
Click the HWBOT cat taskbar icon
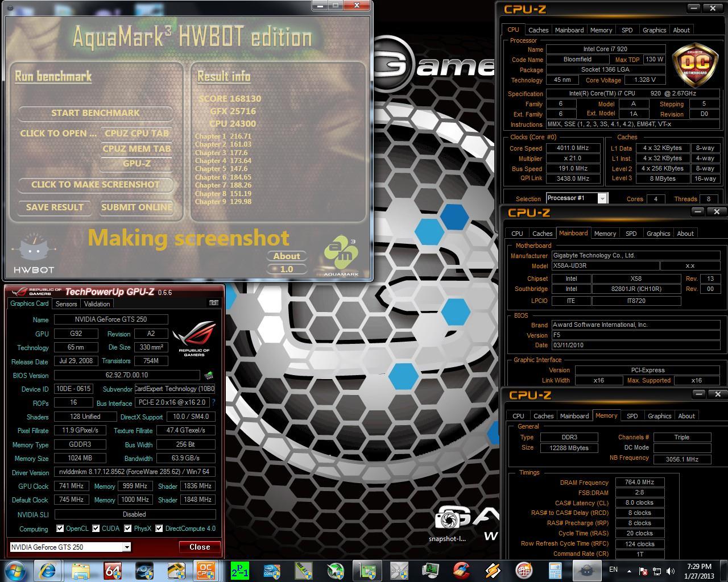(x=586, y=570)
